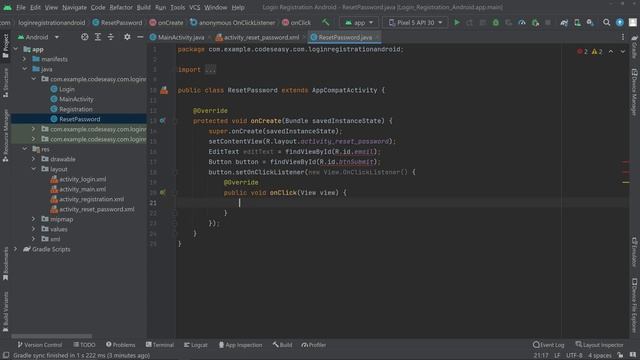Viewport: 640px width, 360px height.
Task: Expand the drawable folder
Action: tap(33, 159)
